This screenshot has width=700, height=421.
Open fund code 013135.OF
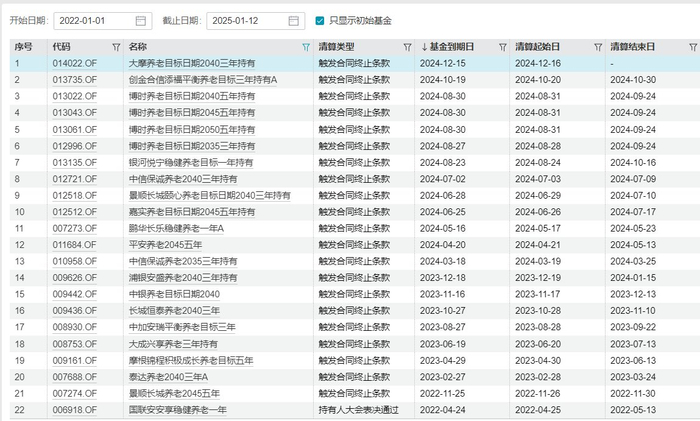point(75,163)
